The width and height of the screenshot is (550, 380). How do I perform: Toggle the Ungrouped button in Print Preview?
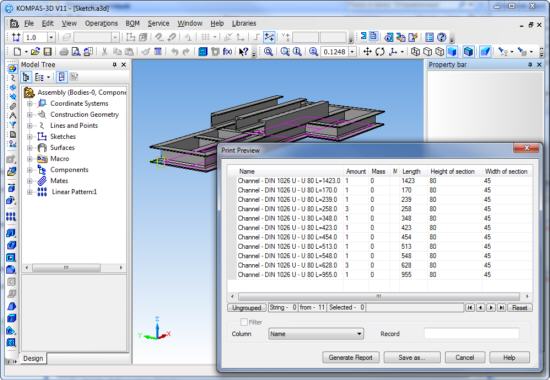[247, 308]
